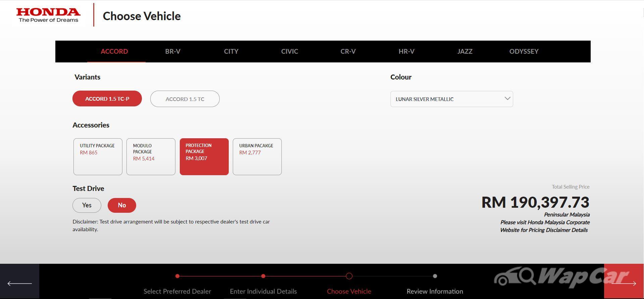Switch to the ODYSSEY tab

point(524,51)
